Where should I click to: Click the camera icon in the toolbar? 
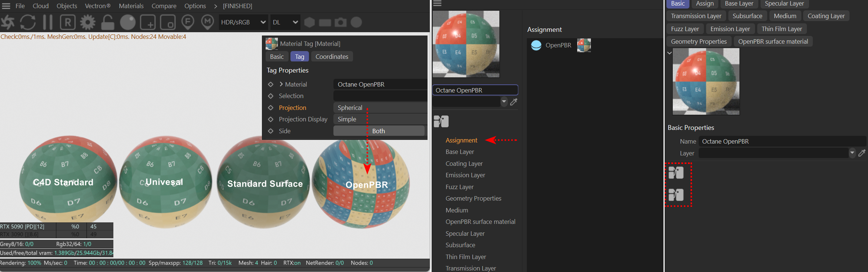click(341, 22)
